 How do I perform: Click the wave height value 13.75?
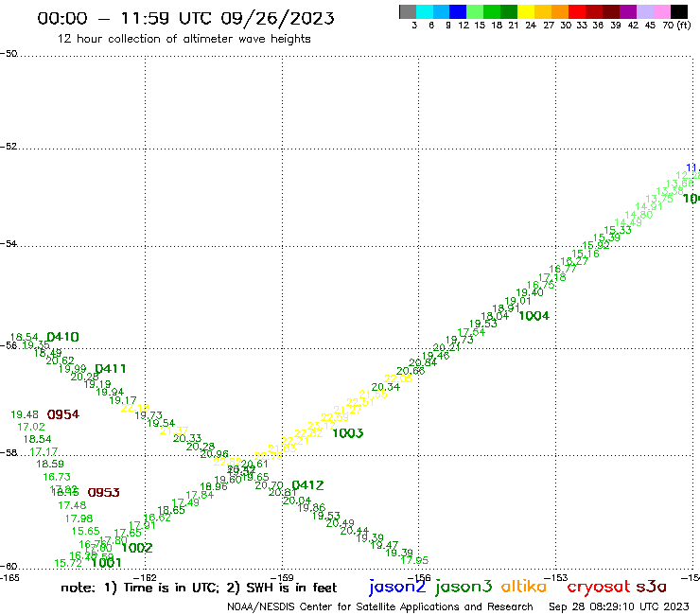659,199
